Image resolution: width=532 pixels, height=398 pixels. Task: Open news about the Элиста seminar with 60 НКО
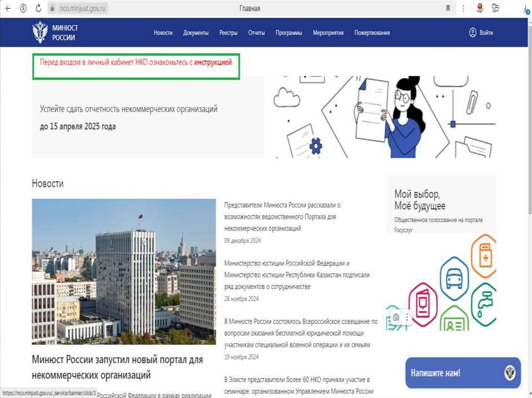[x=299, y=386]
